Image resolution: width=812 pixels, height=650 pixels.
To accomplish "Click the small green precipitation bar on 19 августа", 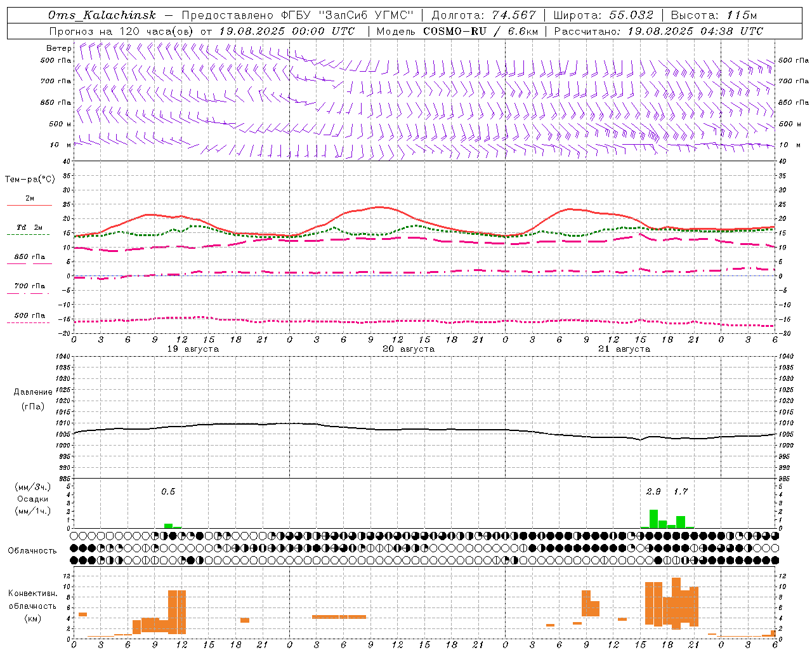I will (168, 526).
